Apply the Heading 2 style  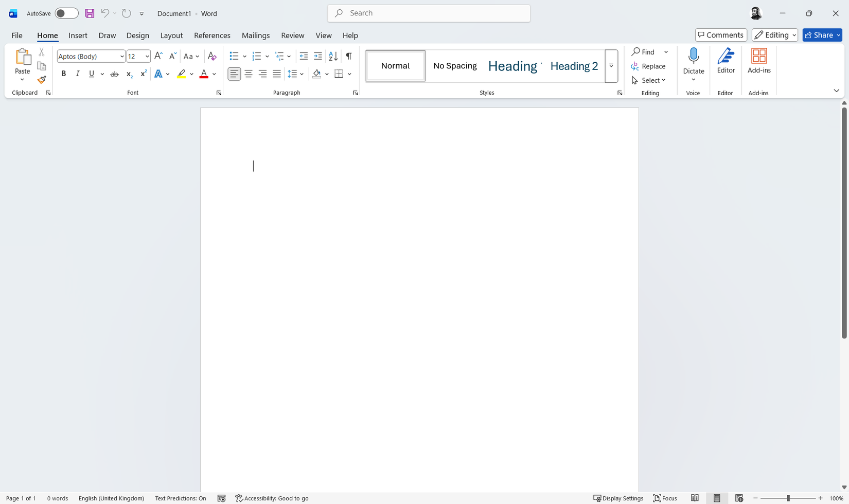coord(574,66)
